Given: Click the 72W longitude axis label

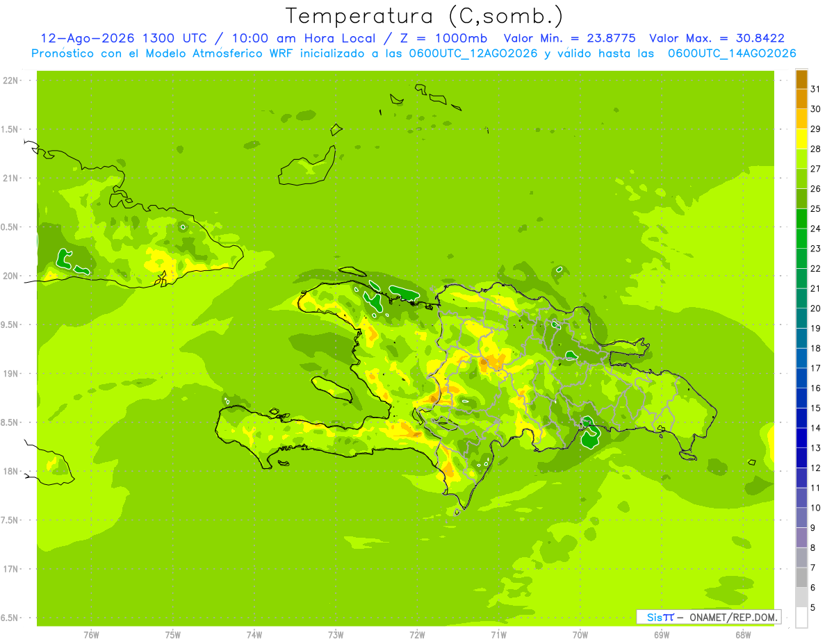Looking at the screenshot, I should point(417,634).
